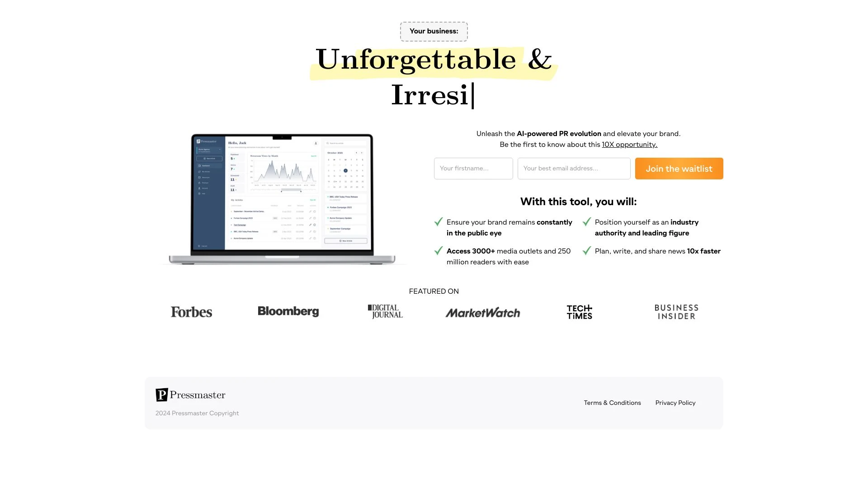Click the Join the waitlist button
This screenshot has height=488, width=868.
[x=679, y=168]
